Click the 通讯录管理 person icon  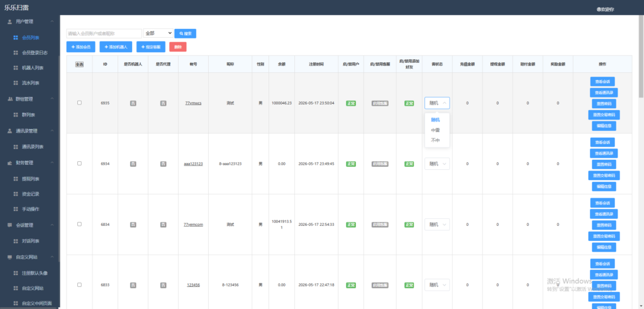click(10, 131)
